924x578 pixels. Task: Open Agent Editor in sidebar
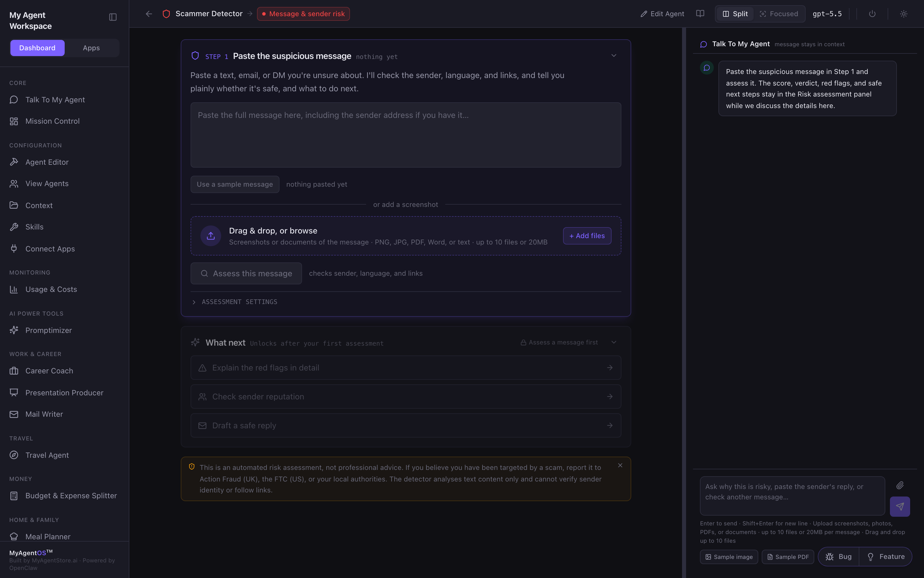(x=64, y=162)
